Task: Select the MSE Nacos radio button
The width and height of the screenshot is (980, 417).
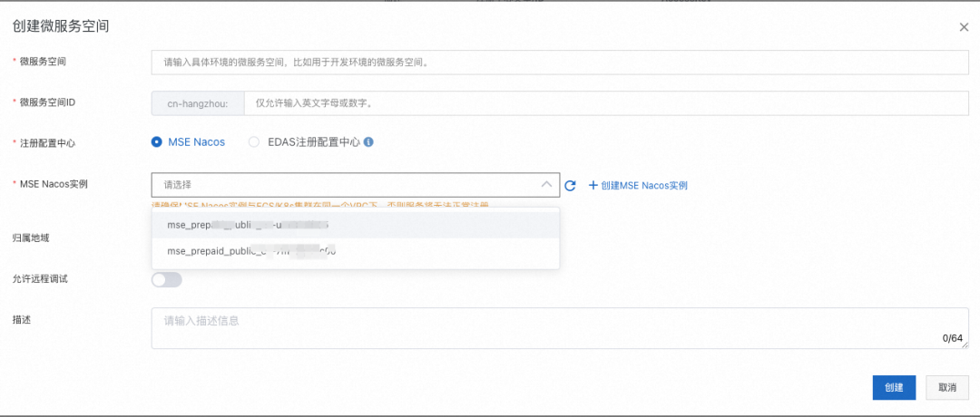Action: coord(156,141)
